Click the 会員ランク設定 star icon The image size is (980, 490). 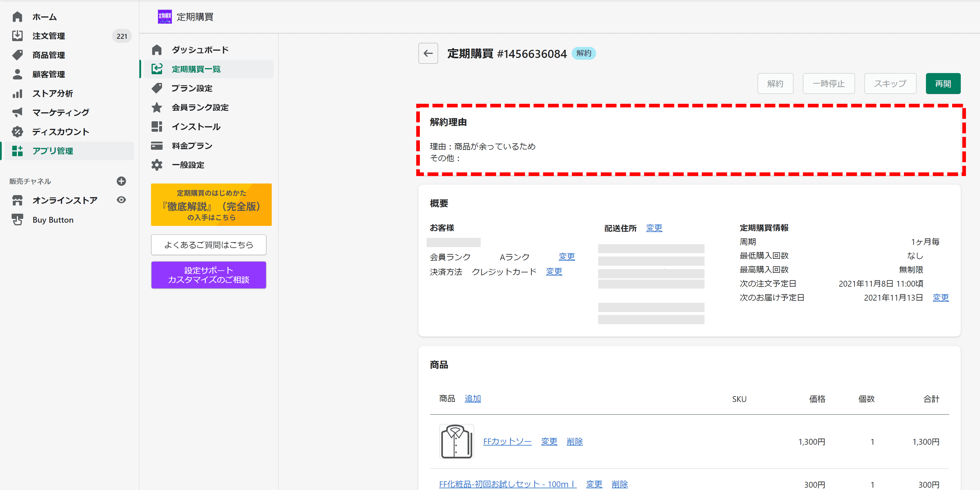click(x=157, y=107)
